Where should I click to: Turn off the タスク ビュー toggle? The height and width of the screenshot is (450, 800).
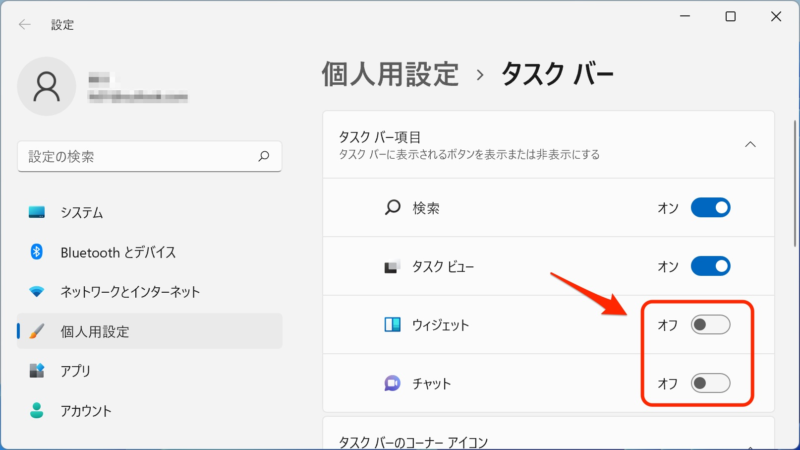coord(711,266)
